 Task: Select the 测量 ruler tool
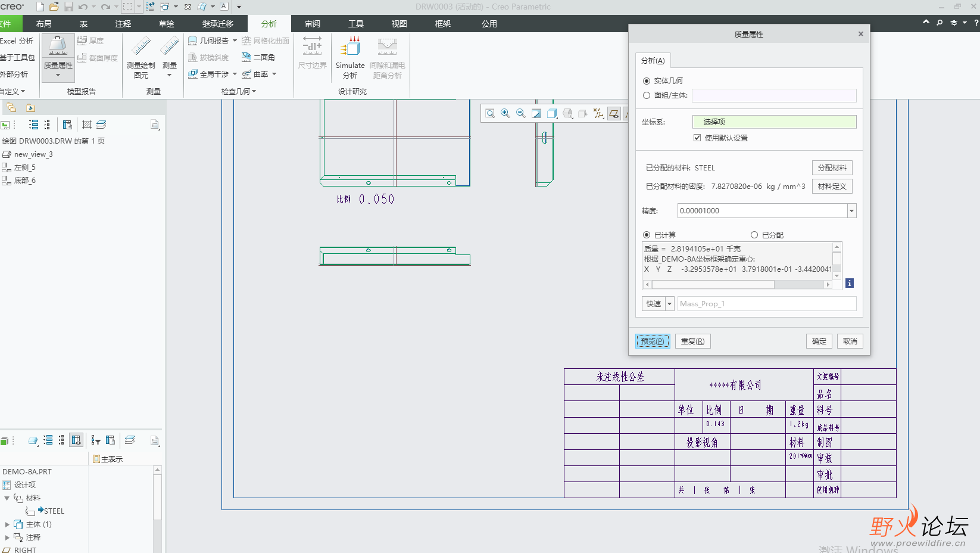pyautogui.click(x=170, y=57)
